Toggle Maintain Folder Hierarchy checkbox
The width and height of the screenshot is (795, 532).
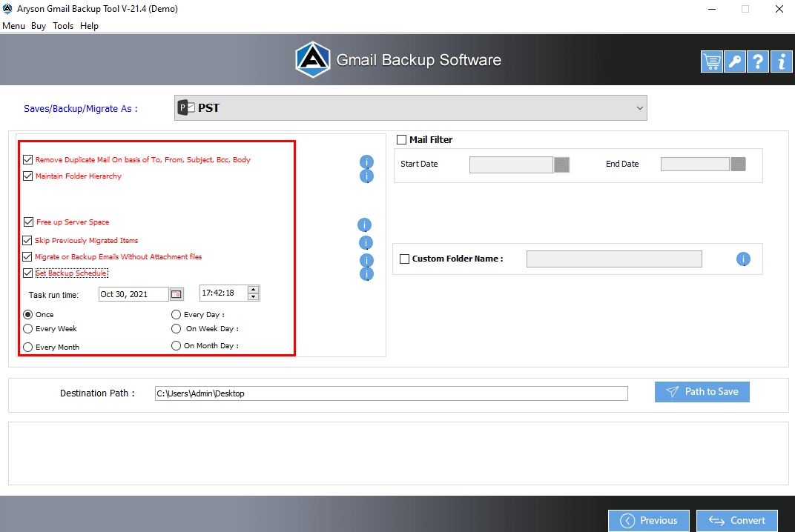coord(28,176)
